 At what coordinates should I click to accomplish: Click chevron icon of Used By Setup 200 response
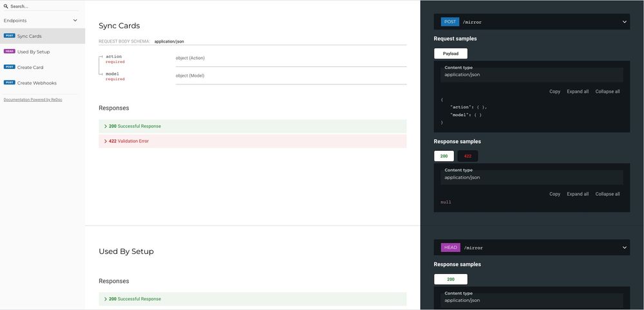(106, 299)
